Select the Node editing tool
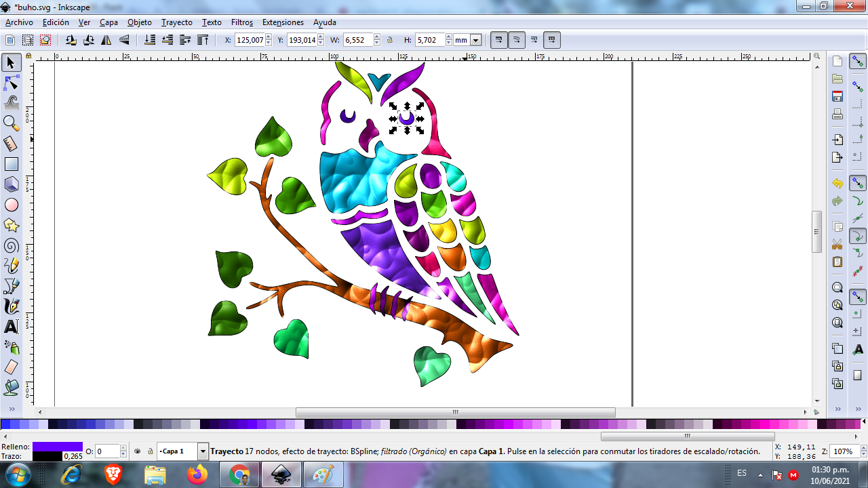 click(x=11, y=83)
